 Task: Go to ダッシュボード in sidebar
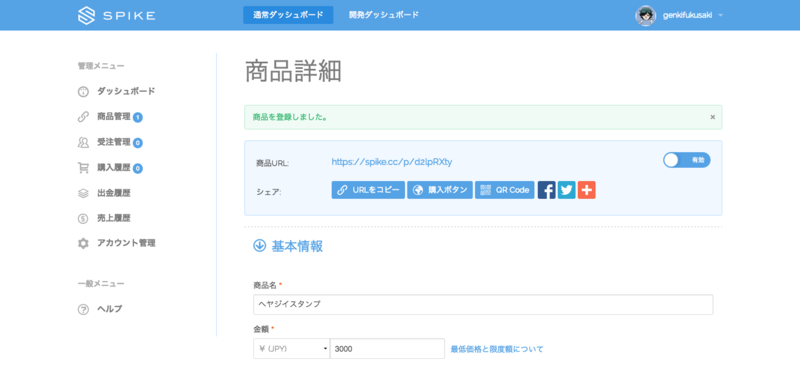126,91
